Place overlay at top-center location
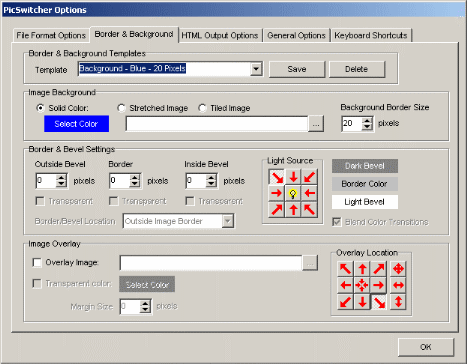467x364 pixels. pos(362,269)
